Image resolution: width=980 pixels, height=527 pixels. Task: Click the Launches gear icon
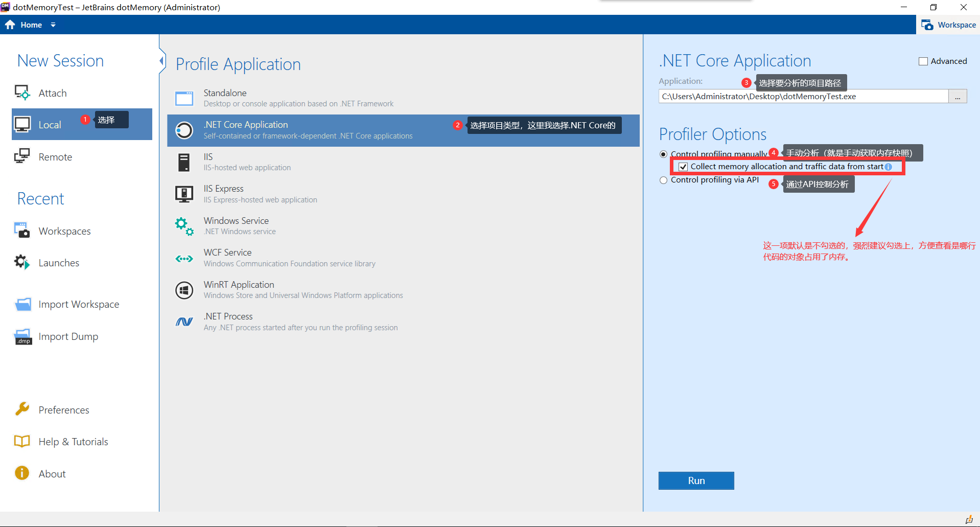pyautogui.click(x=22, y=262)
